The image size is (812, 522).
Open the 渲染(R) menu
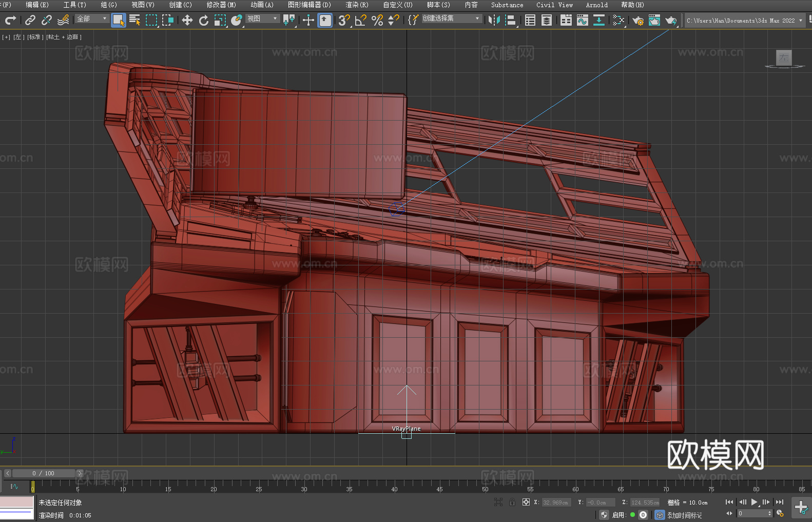coord(357,5)
